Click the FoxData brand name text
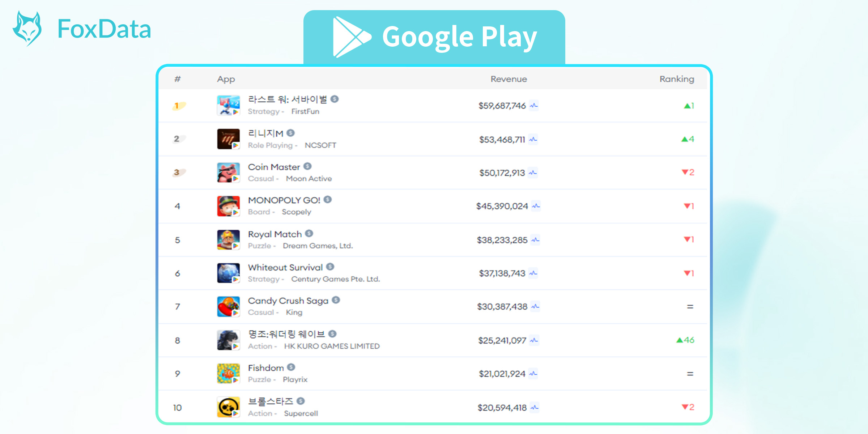This screenshot has height=434, width=868. (x=104, y=29)
